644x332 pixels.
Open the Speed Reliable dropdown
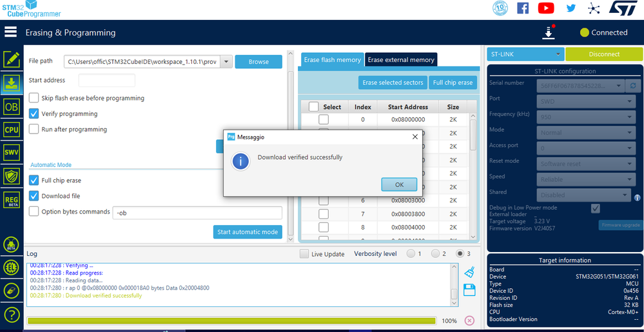point(586,180)
